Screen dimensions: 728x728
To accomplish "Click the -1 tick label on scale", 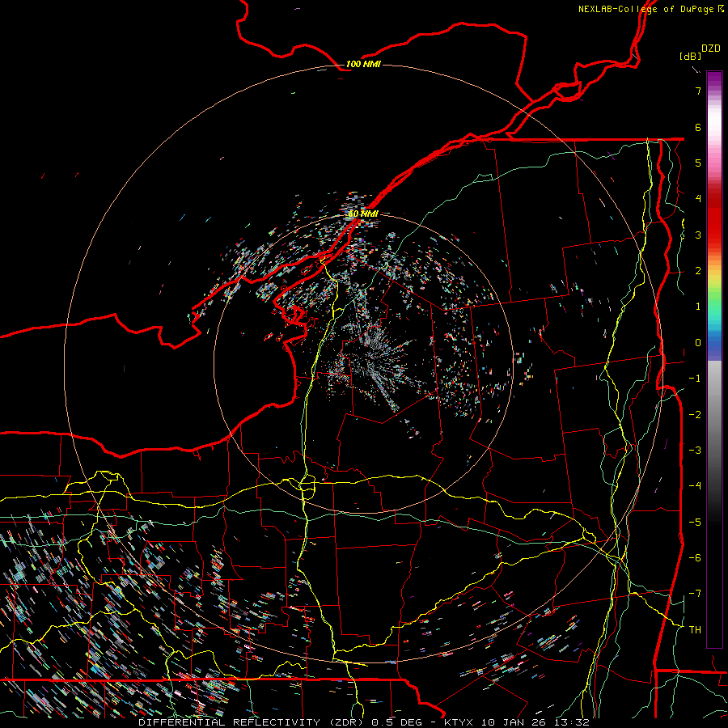I will point(695,379).
